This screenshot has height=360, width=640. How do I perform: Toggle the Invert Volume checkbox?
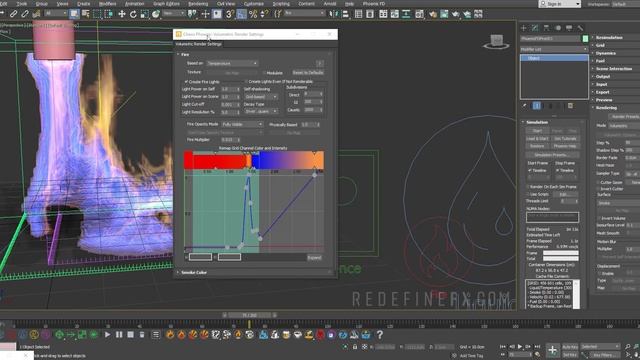click(x=599, y=218)
